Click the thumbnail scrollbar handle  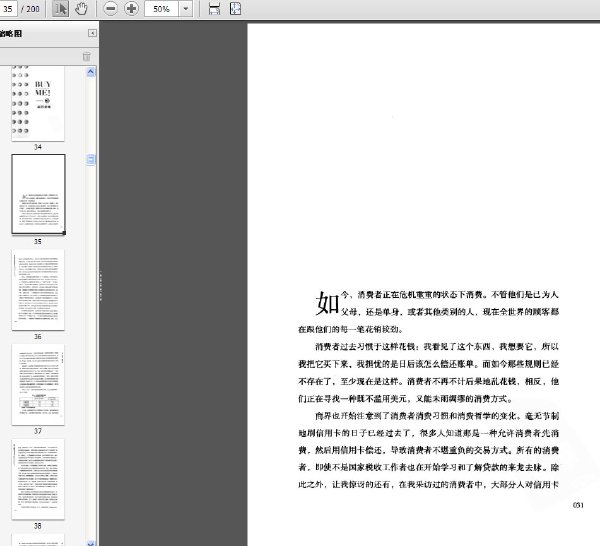click(x=91, y=159)
